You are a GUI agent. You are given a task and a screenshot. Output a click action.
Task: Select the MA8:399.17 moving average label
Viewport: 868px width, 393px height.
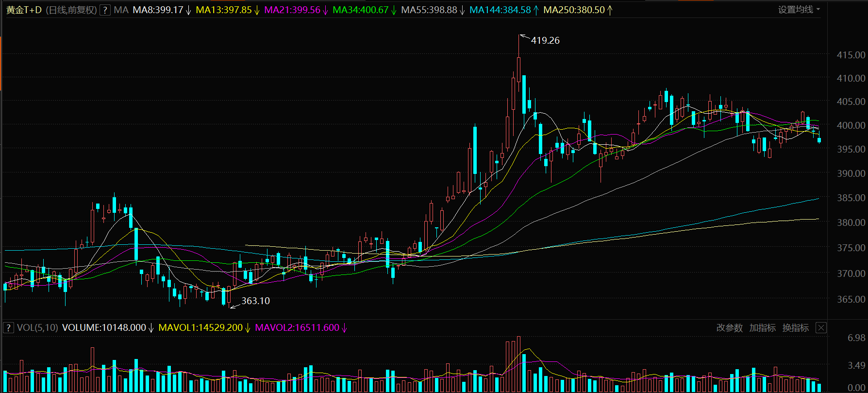coord(158,10)
